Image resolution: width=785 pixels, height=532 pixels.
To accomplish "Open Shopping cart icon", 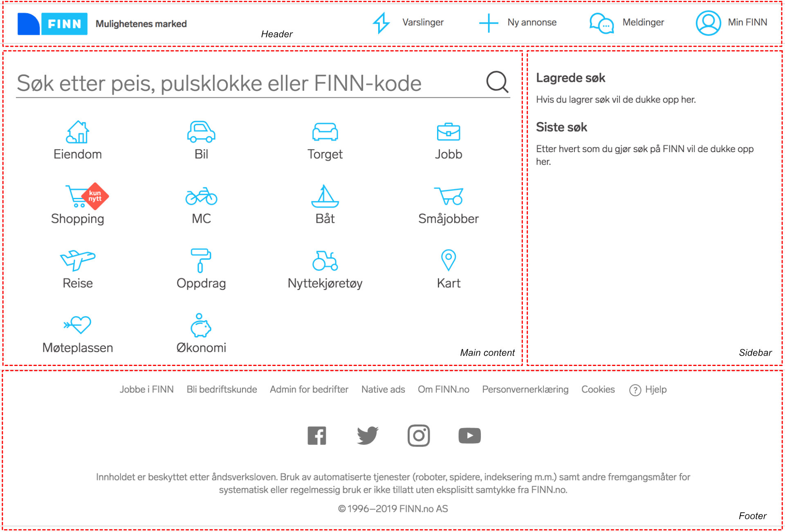I will (76, 196).
